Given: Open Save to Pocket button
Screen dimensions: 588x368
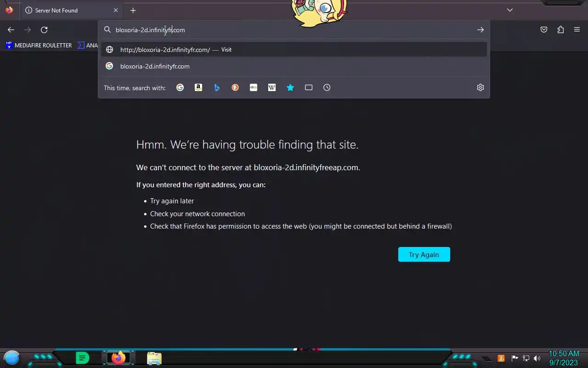Looking at the screenshot, I should pos(544,30).
